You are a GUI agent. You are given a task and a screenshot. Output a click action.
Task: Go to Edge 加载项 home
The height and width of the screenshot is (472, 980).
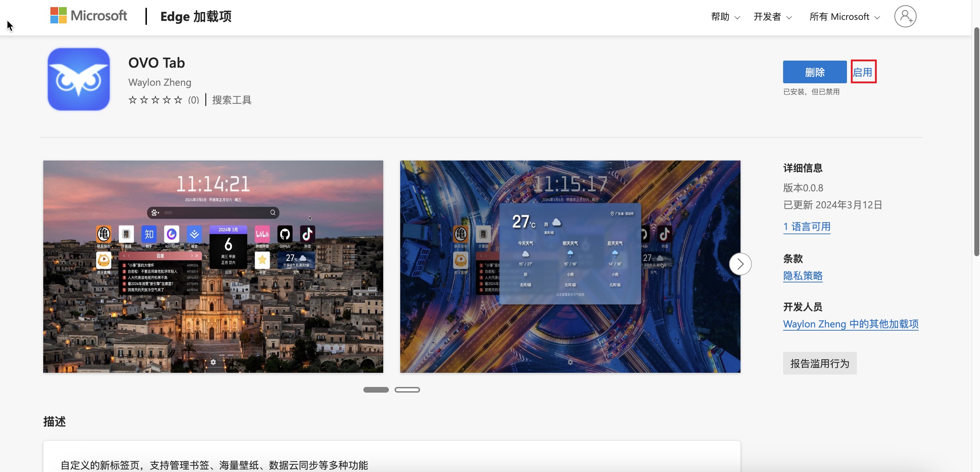coord(196,17)
